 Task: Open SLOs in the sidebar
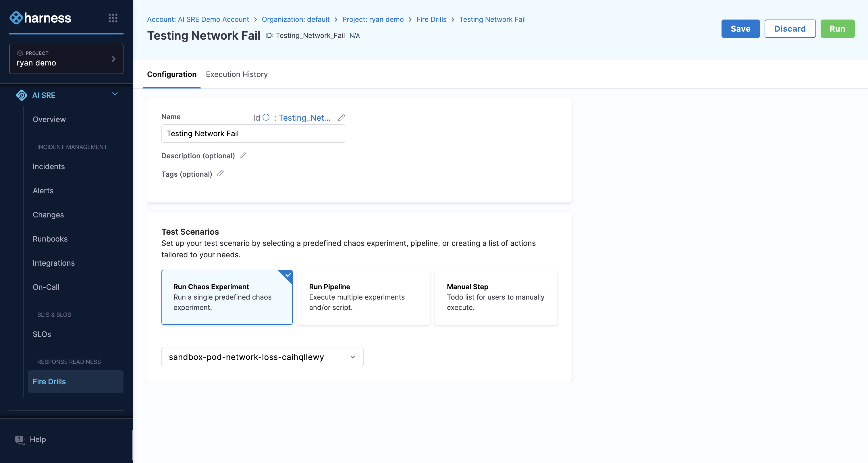click(42, 334)
